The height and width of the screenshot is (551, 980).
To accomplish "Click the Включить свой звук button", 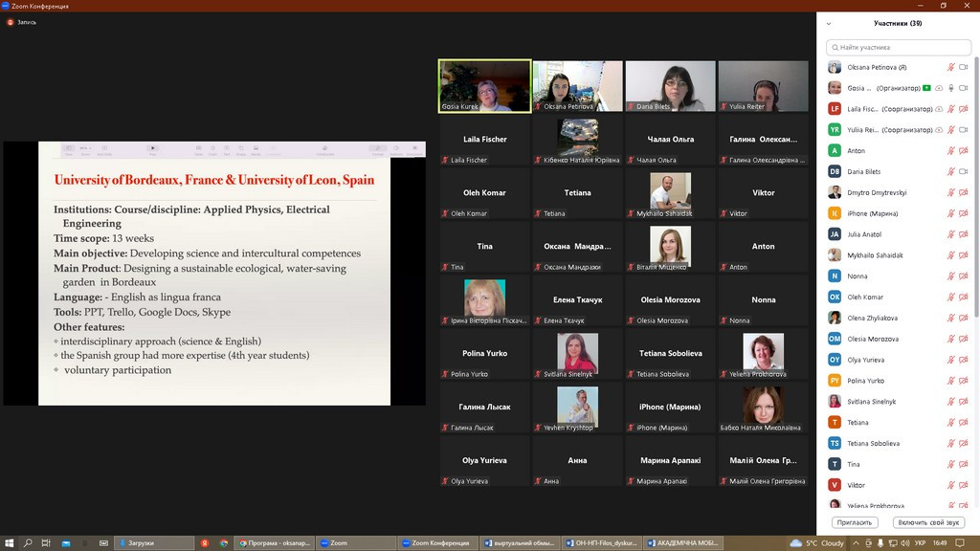I will [928, 522].
